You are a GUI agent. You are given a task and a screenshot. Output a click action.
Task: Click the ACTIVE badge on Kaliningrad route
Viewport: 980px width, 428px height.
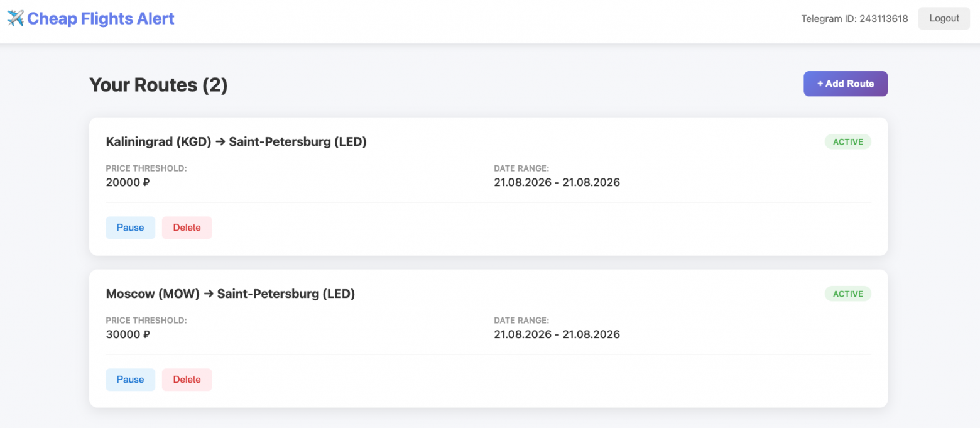(848, 142)
